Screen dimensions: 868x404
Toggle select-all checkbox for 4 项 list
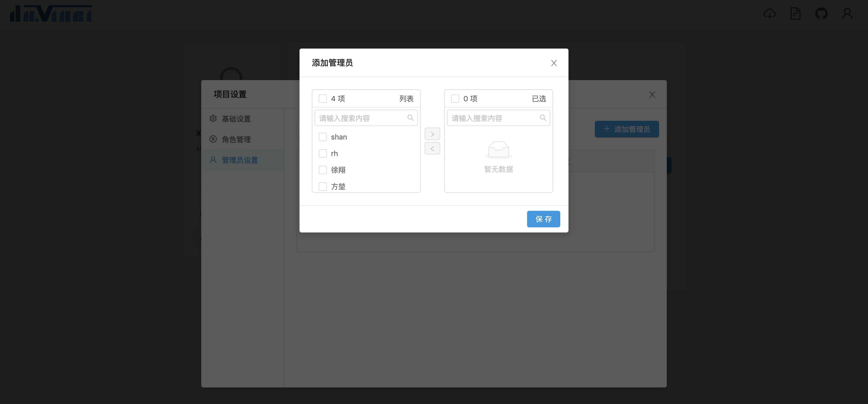[323, 99]
